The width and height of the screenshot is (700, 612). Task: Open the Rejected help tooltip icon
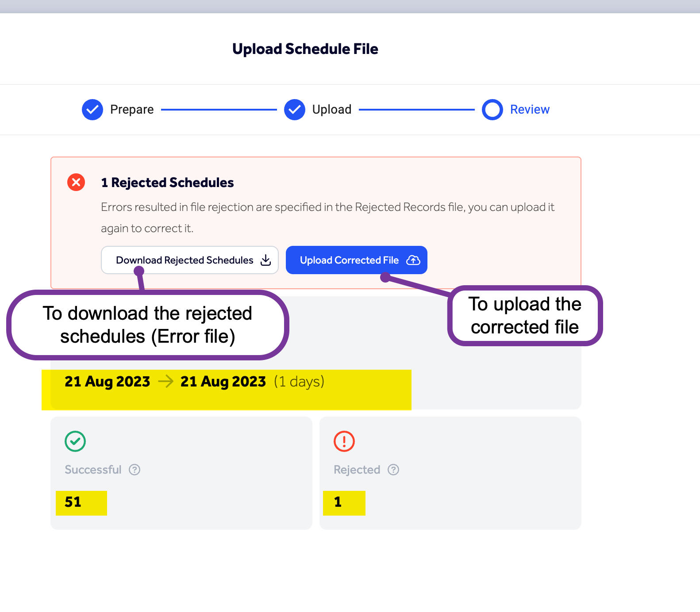coord(393,470)
